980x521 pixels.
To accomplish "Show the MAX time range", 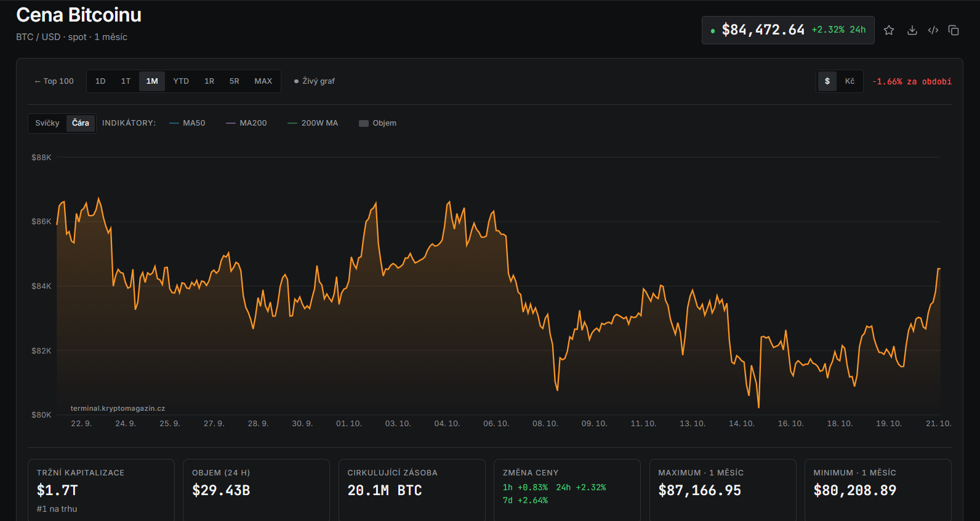I will 263,81.
